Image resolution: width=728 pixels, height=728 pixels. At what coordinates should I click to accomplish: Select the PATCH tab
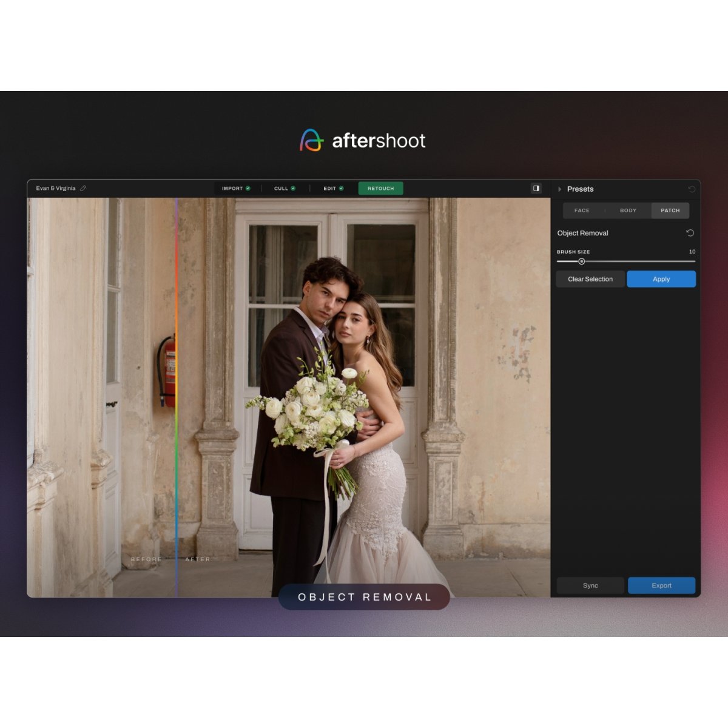click(670, 211)
